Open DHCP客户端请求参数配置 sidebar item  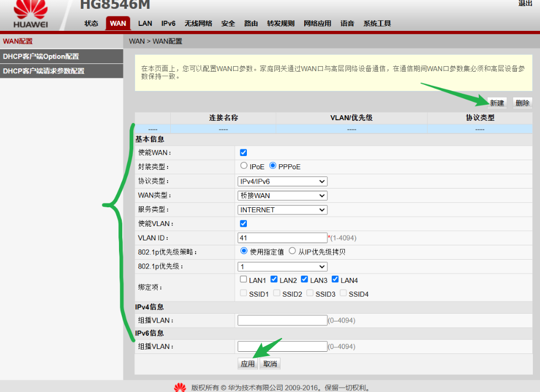(62, 71)
